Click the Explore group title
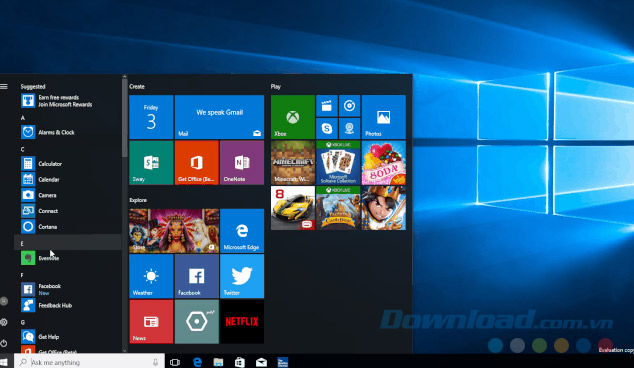The height and width of the screenshot is (368, 634). coord(138,200)
